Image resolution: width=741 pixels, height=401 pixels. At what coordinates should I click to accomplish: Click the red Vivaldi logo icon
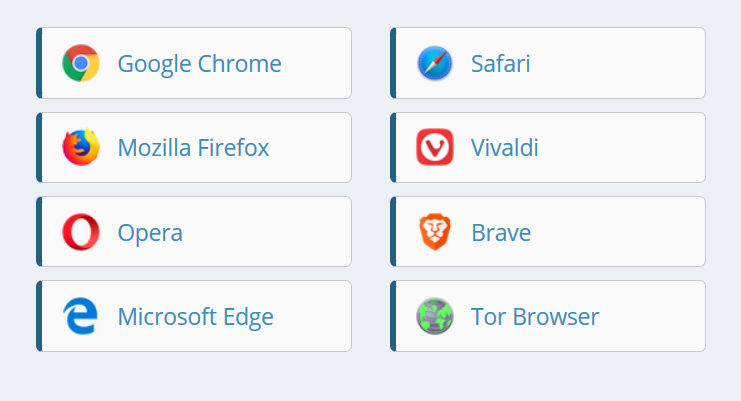[434, 148]
